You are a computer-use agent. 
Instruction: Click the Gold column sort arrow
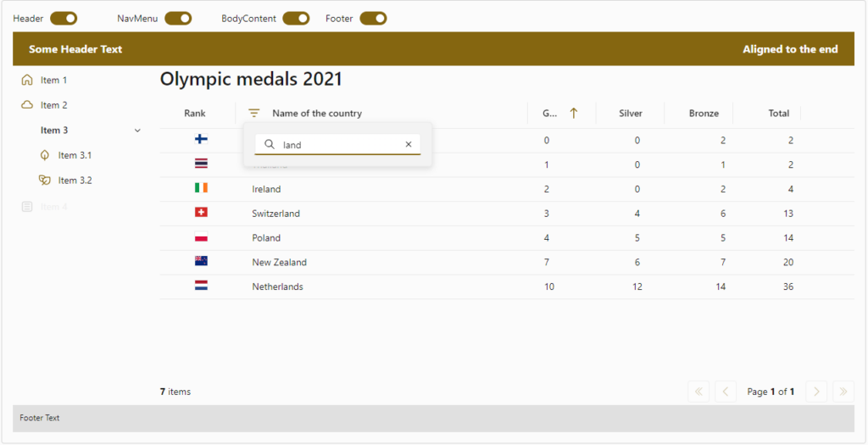click(574, 114)
